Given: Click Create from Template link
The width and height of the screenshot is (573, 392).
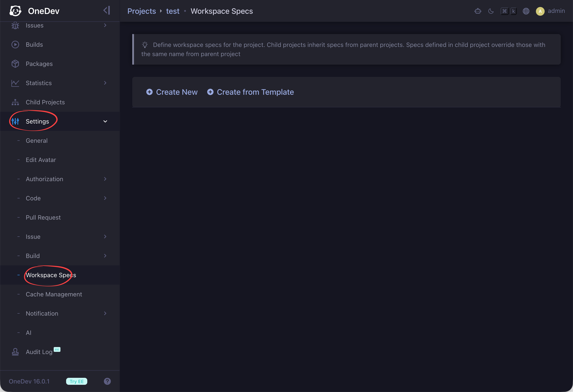Looking at the screenshot, I should tap(255, 92).
